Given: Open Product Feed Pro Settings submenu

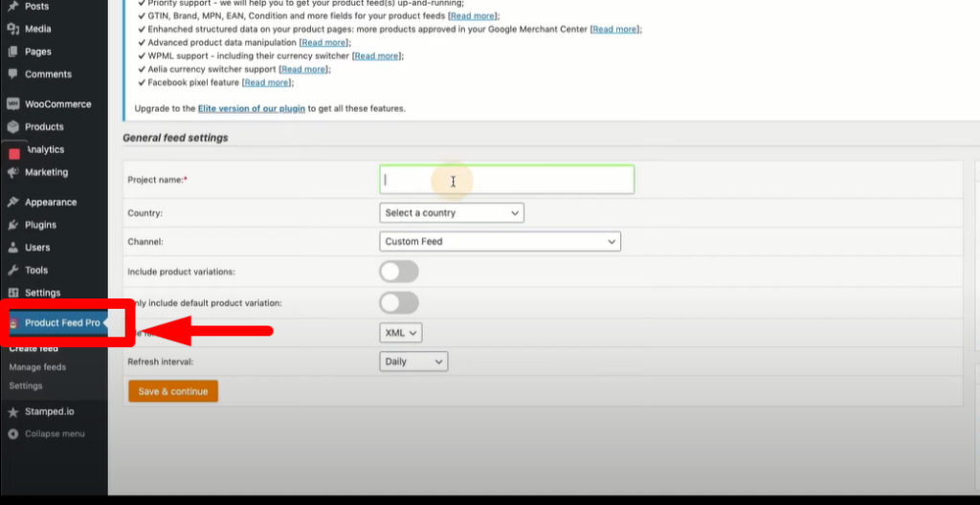Looking at the screenshot, I should click(26, 385).
